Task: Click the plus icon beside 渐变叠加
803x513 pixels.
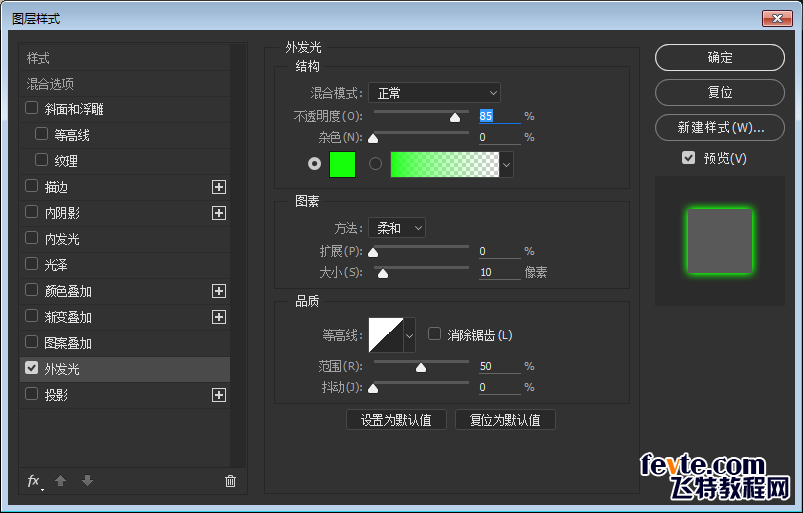Action: 219,317
